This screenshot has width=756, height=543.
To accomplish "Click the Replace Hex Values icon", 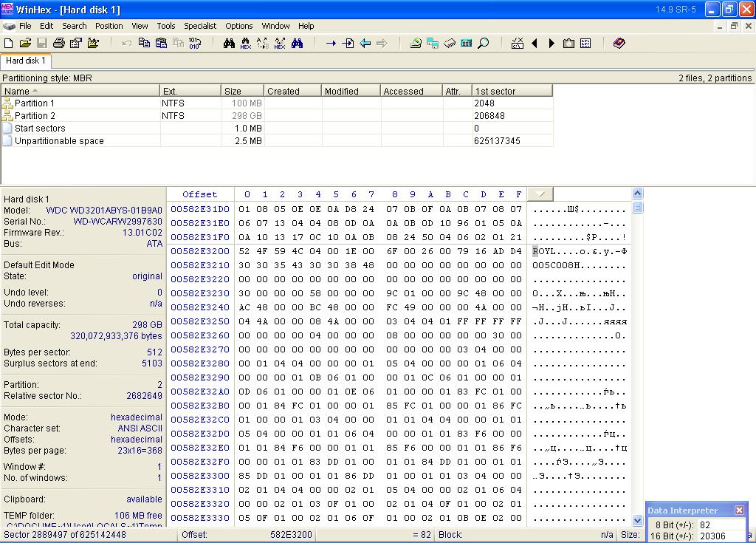I will click(x=280, y=44).
